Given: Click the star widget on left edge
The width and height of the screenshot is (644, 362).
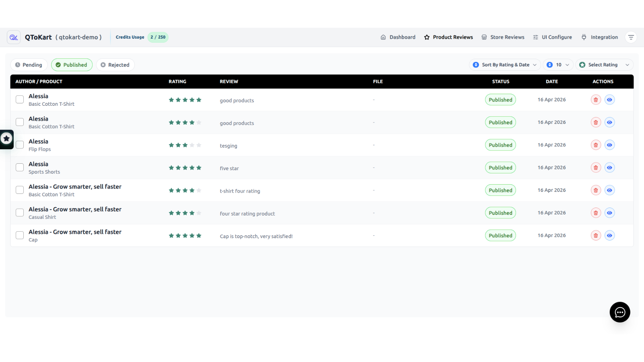Looking at the screenshot, I should [6, 139].
